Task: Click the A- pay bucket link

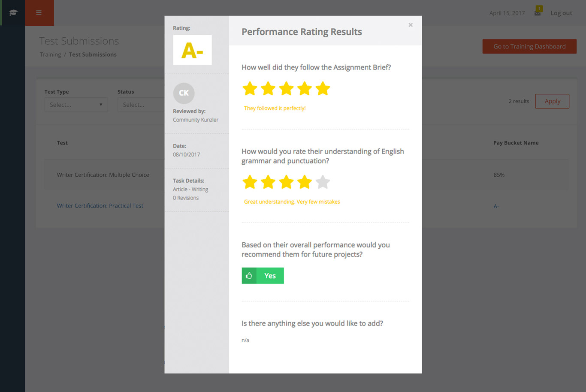Action: [x=496, y=206]
